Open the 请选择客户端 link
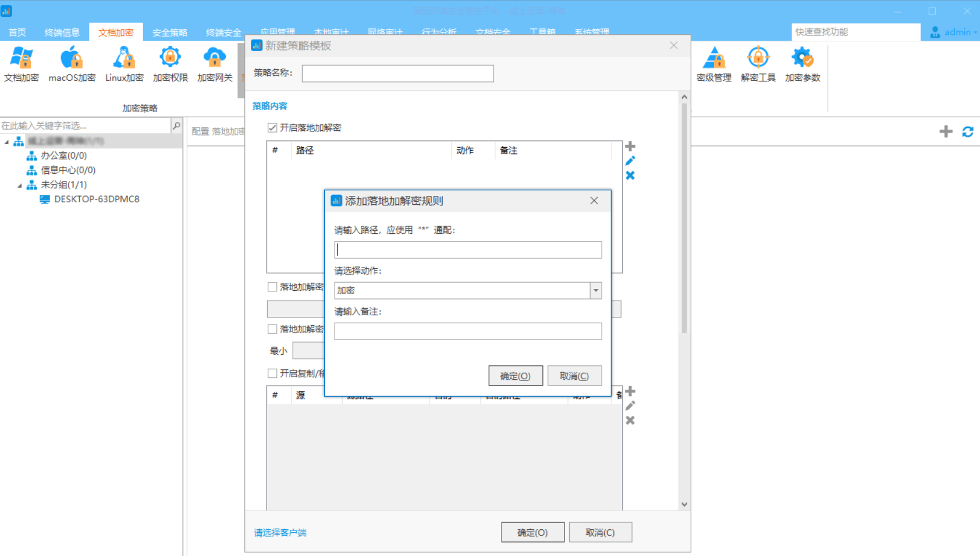 [280, 533]
